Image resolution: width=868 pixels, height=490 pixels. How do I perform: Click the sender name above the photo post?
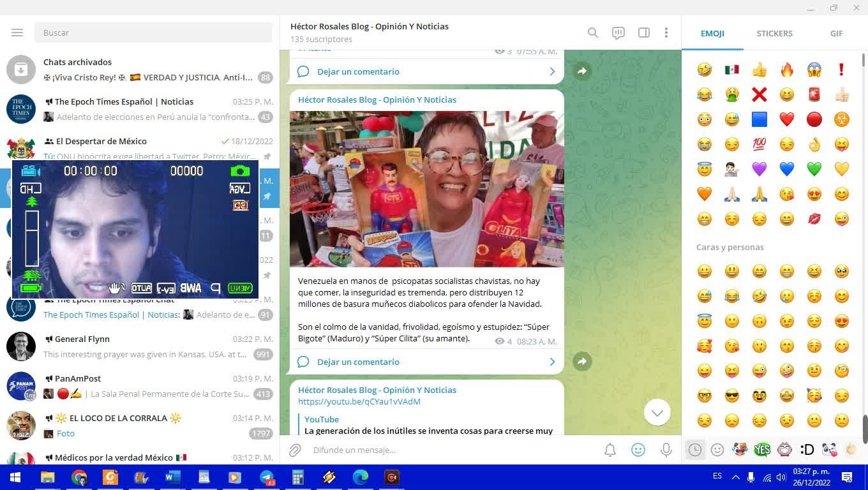coord(377,100)
